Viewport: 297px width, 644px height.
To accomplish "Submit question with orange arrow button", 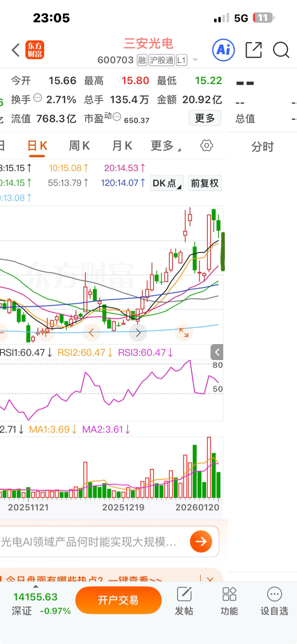I will [201, 542].
